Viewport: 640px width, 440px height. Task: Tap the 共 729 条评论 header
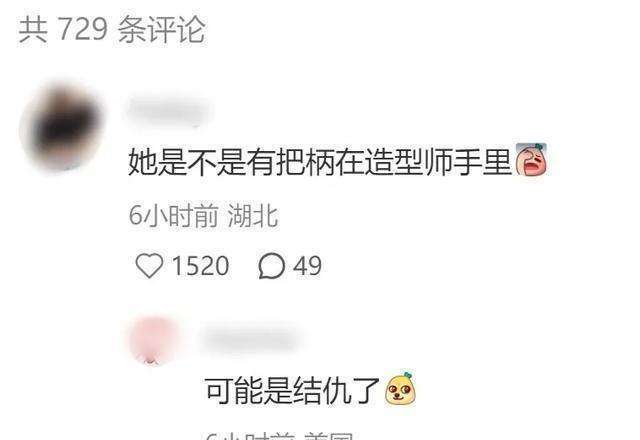[112, 29]
